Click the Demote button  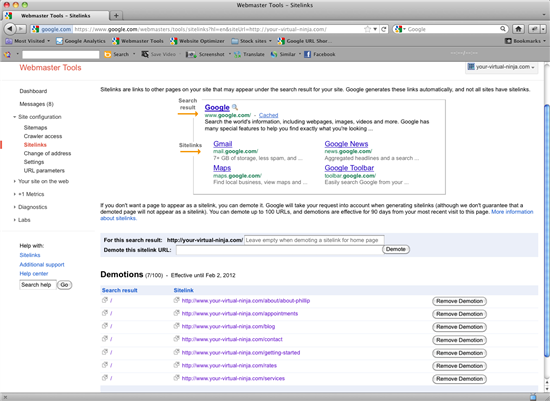(x=396, y=249)
